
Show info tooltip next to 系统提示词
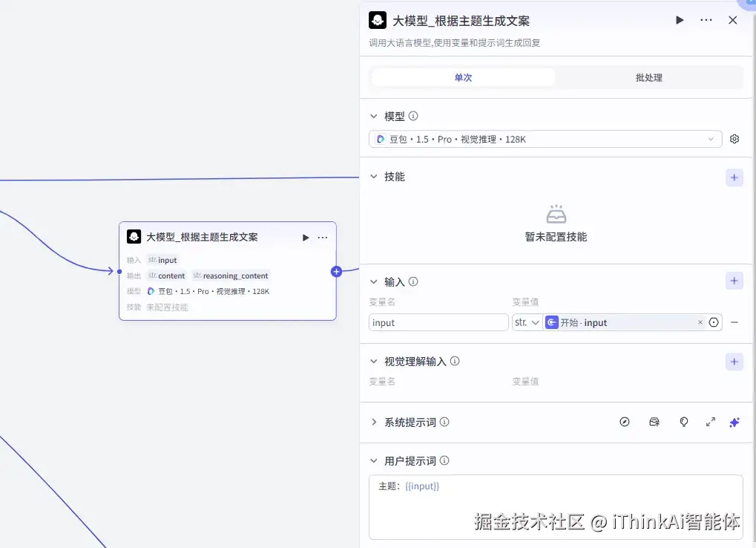[444, 422]
